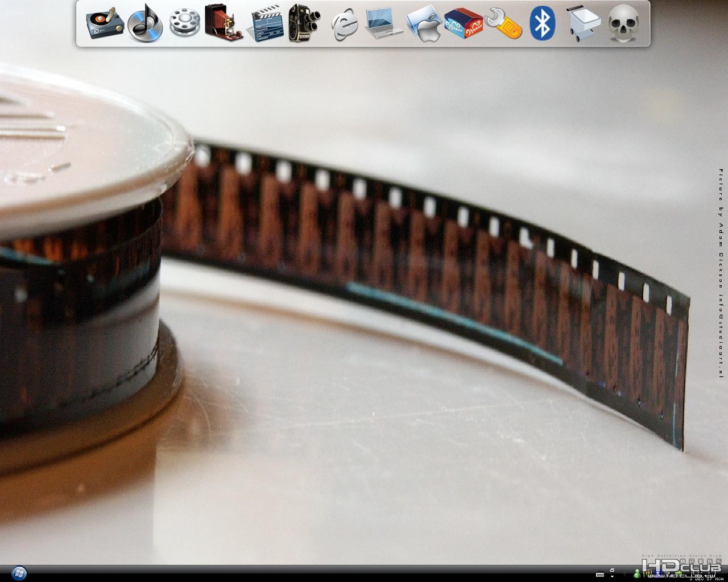Open the laptop computer dock icon

coord(384,23)
